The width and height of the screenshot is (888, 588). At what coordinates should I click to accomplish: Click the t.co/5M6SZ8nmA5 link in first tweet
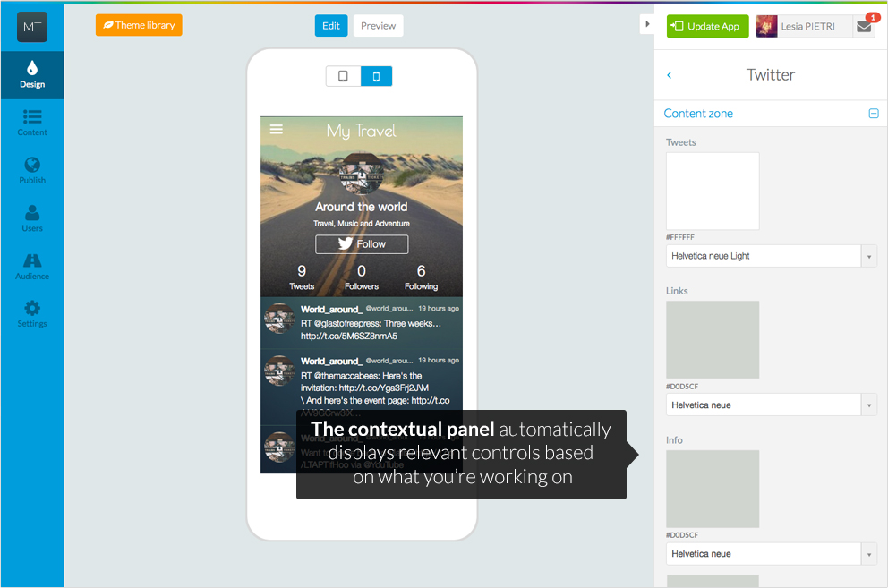[x=349, y=337]
